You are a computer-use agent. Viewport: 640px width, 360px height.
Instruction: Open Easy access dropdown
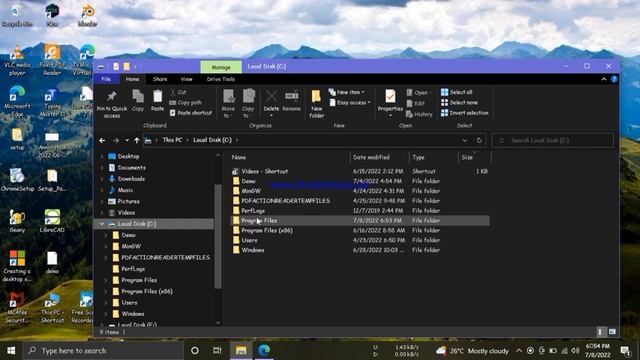350,102
